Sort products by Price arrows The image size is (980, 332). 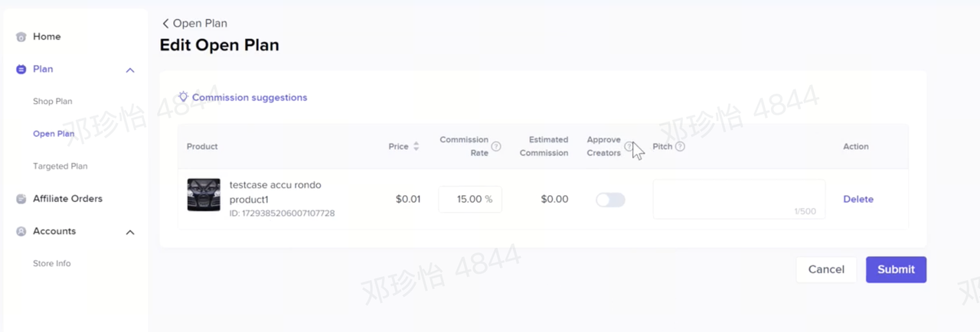[416, 146]
